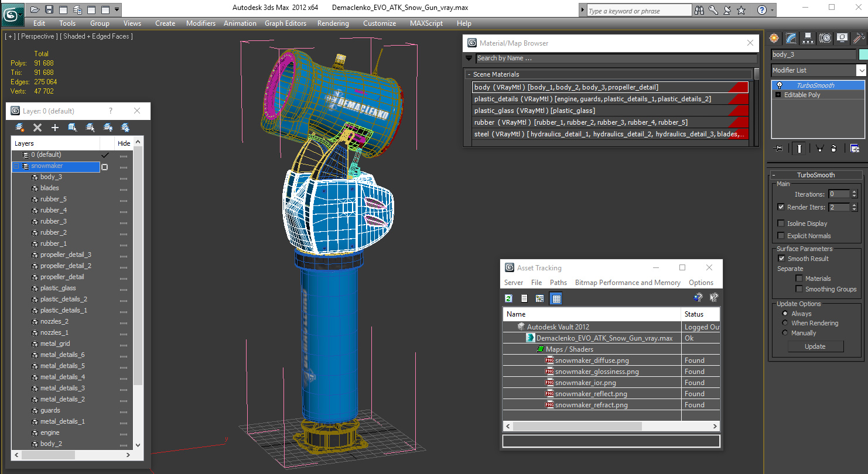Click Select Highlighted Objects icon in Layer dialog
This screenshot has height=474, width=868.
tap(73, 128)
